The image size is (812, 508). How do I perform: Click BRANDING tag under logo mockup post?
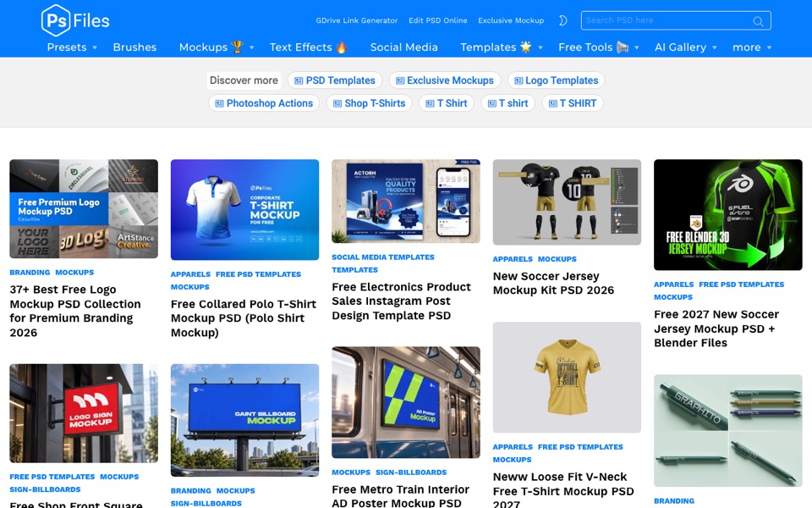(30, 272)
